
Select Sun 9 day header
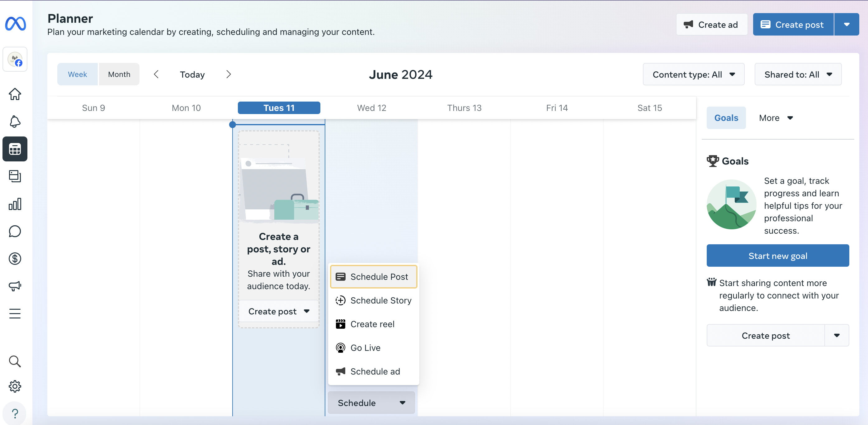point(94,107)
